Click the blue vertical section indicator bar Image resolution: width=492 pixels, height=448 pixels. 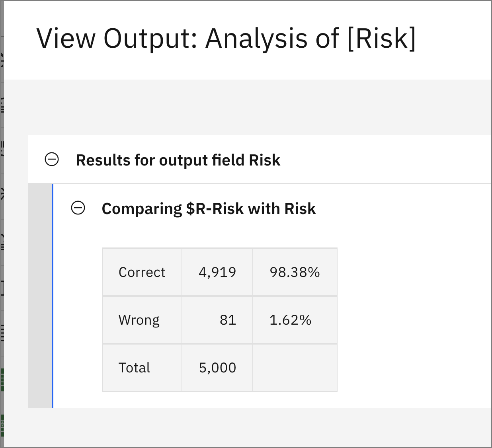(x=53, y=296)
